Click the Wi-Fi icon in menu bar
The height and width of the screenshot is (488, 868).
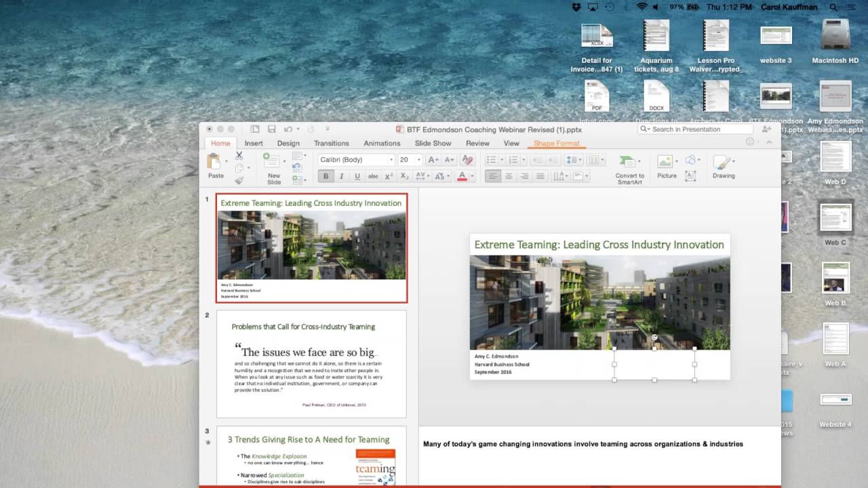click(642, 7)
